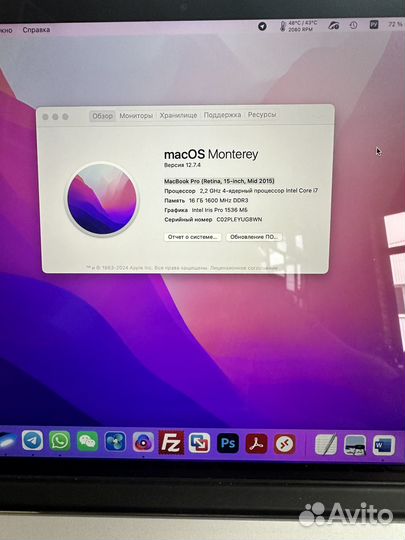Open Telegram from the Dock
405x540 pixels.
pyautogui.click(x=33, y=440)
